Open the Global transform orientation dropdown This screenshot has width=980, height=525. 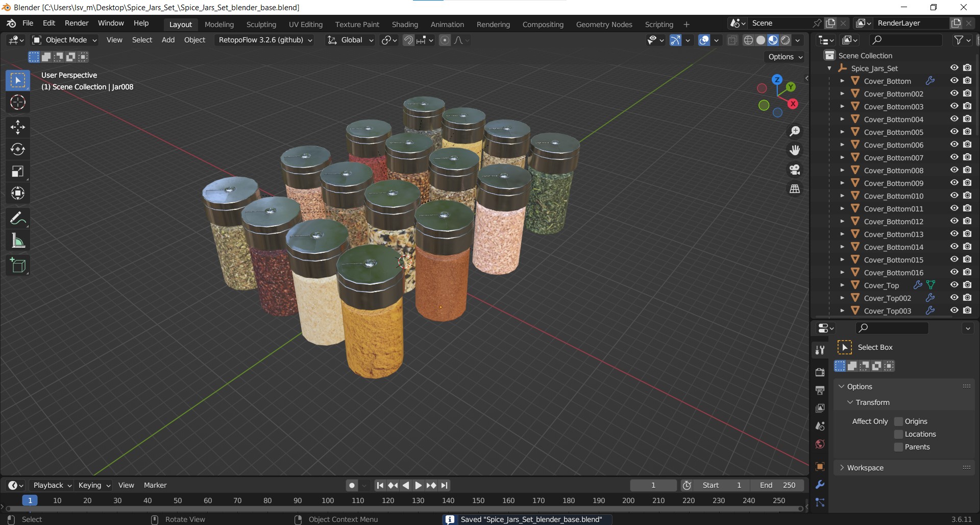(x=350, y=40)
